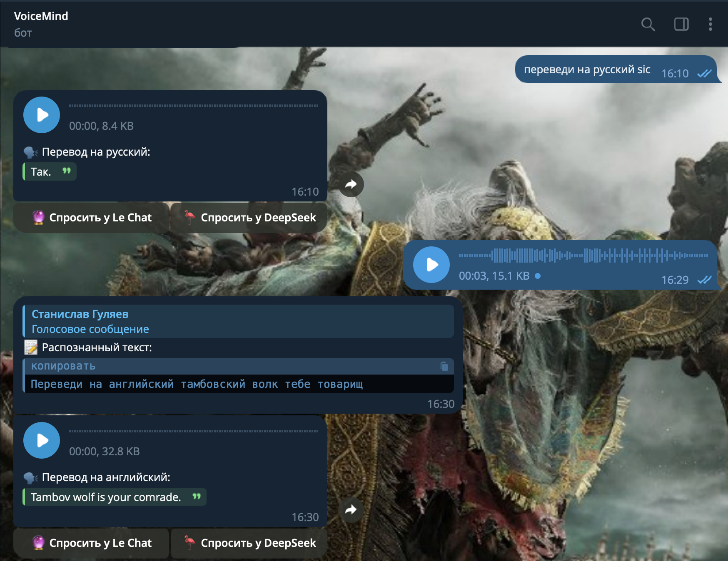The image size is (728, 561).
Task: Click the read checkmarks on 16:29 voice message
Action: click(705, 280)
